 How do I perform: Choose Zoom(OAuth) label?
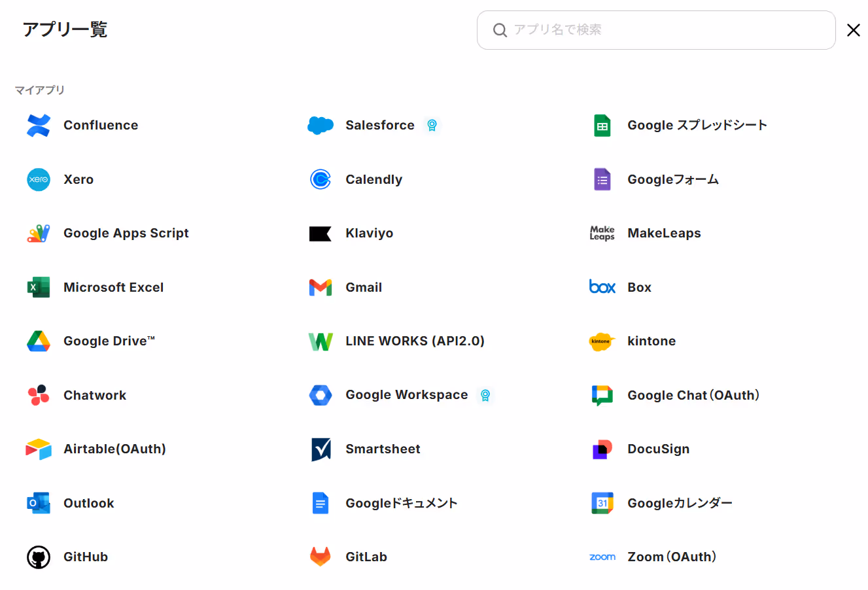point(672,557)
